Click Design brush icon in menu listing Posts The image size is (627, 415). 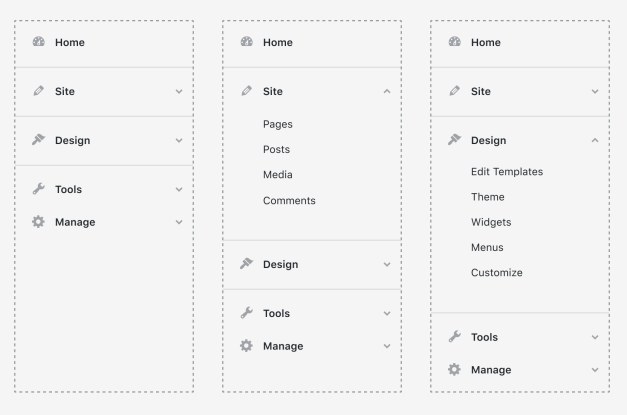(x=247, y=264)
